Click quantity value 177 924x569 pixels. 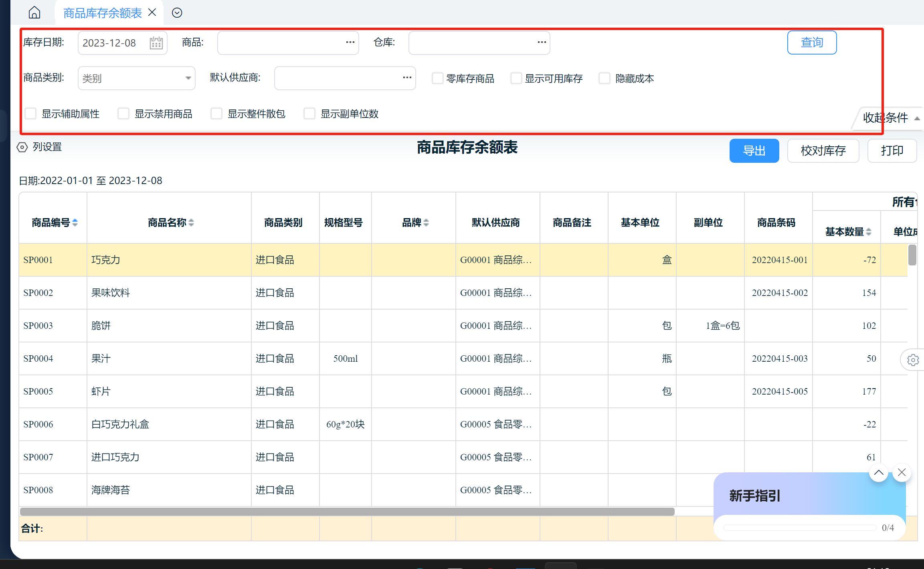pos(869,391)
